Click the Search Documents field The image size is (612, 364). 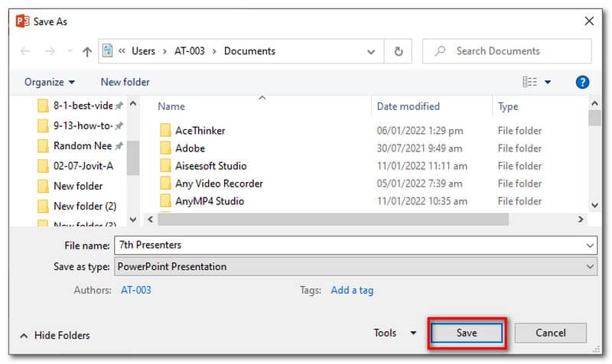(x=507, y=51)
